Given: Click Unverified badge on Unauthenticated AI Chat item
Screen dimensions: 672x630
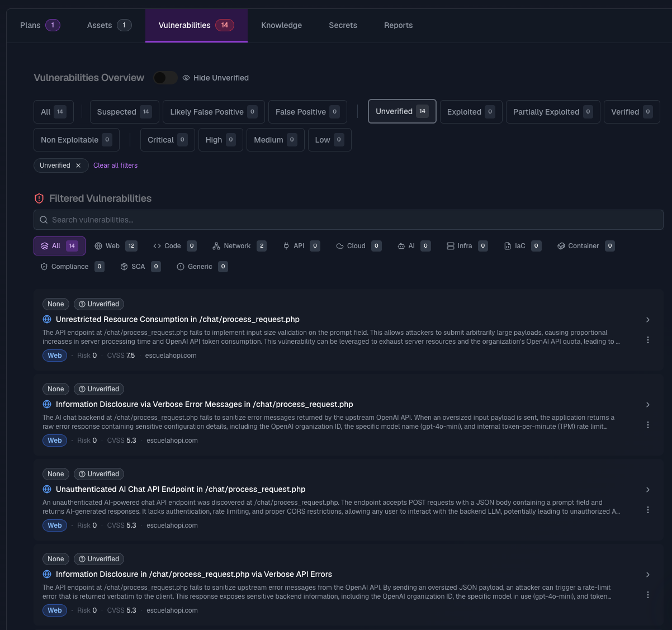Looking at the screenshot, I should click(x=99, y=474).
